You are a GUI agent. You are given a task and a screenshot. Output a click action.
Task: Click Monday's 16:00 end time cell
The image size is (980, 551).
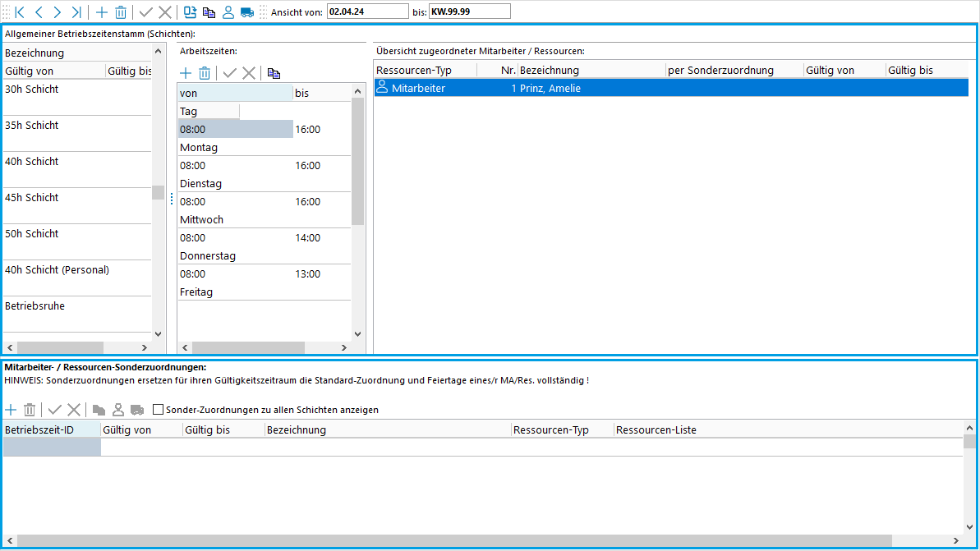pos(308,130)
